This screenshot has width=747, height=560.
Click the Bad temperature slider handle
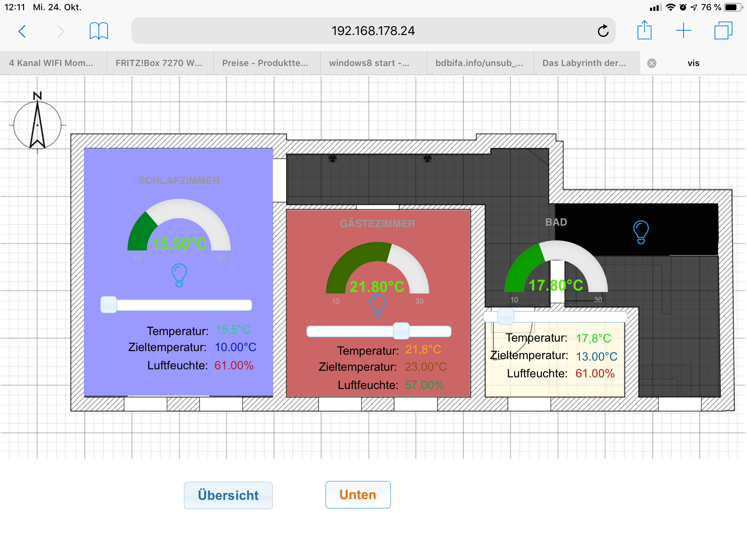pyautogui.click(x=506, y=316)
